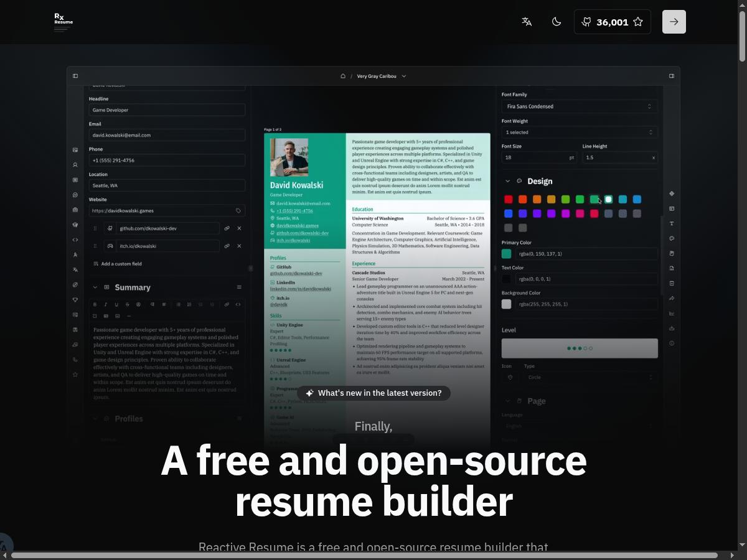Adjust the skill Level slider dots
This screenshot has height=560, width=747.
click(579, 348)
